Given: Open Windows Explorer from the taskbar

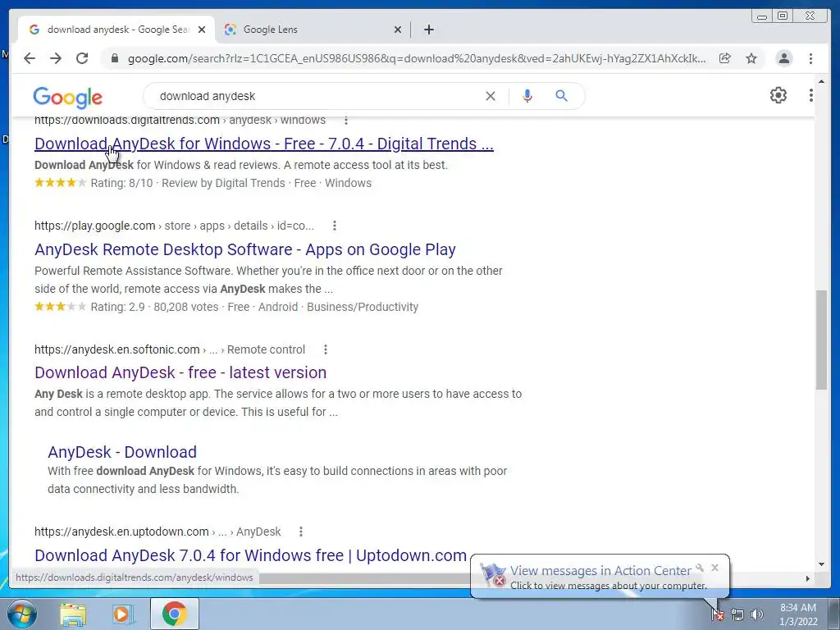Looking at the screenshot, I should click(x=73, y=614).
